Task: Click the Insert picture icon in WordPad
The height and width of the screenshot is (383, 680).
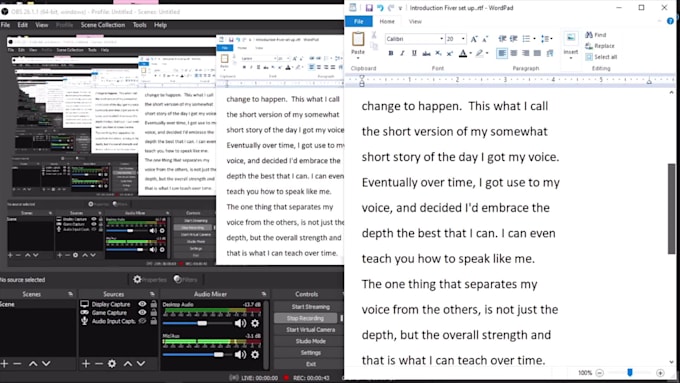Action: (x=571, y=38)
